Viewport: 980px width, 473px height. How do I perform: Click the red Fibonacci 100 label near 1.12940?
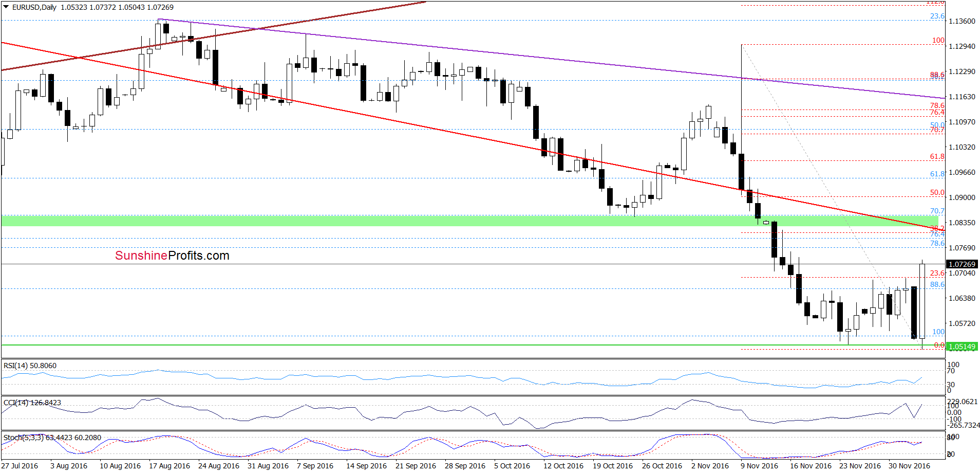pyautogui.click(x=938, y=40)
